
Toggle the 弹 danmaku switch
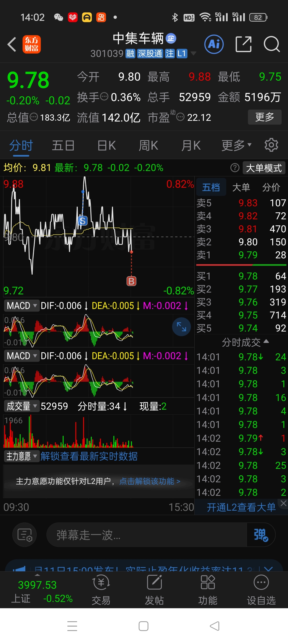[x=261, y=535]
